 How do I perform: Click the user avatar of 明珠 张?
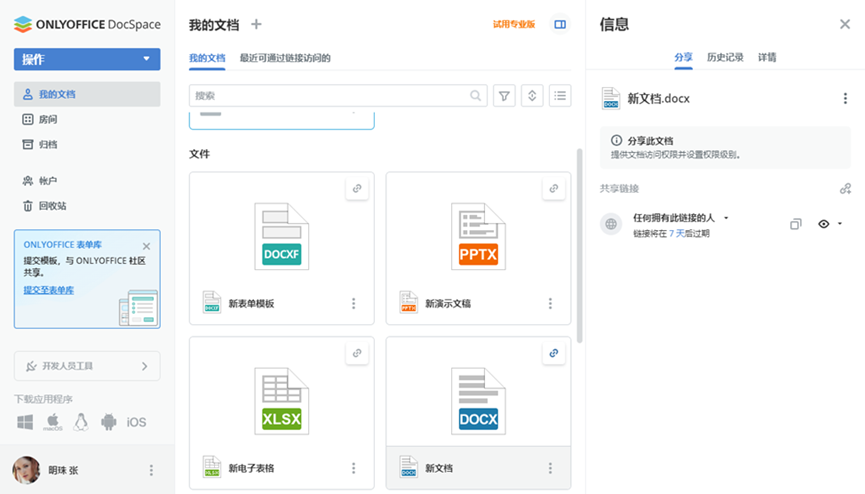26,470
